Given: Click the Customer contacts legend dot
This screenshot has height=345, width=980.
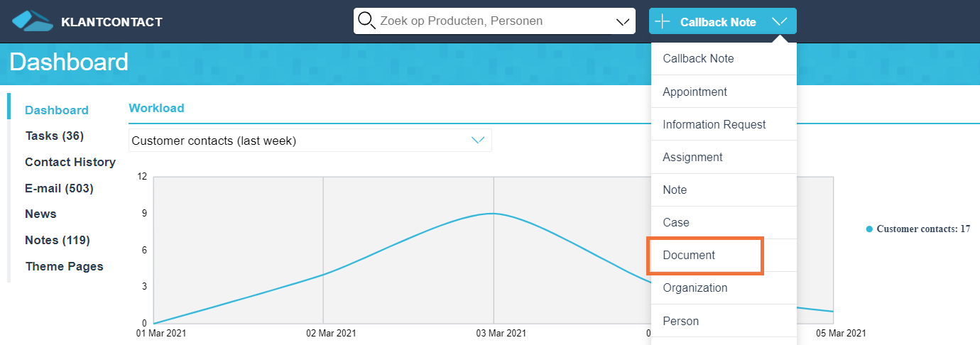Looking at the screenshot, I should click(x=869, y=229).
